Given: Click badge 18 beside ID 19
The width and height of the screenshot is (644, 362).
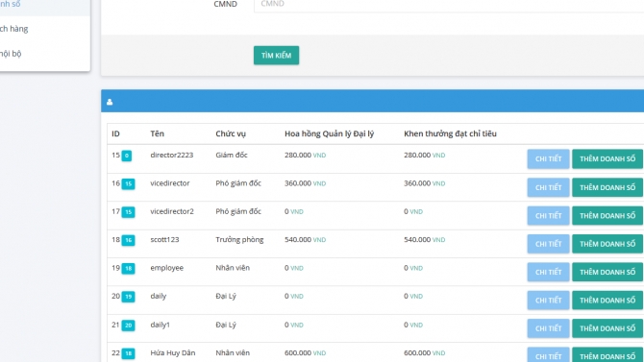Looking at the screenshot, I should coord(128,269).
